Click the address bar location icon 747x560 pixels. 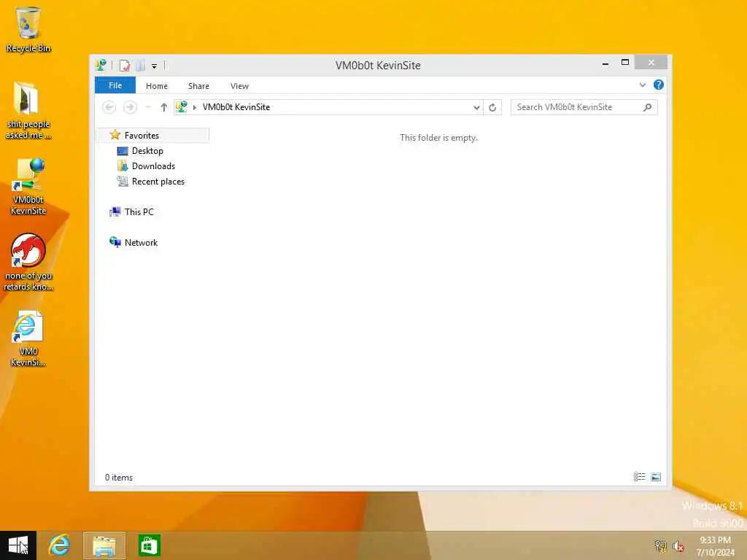[x=182, y=107]
